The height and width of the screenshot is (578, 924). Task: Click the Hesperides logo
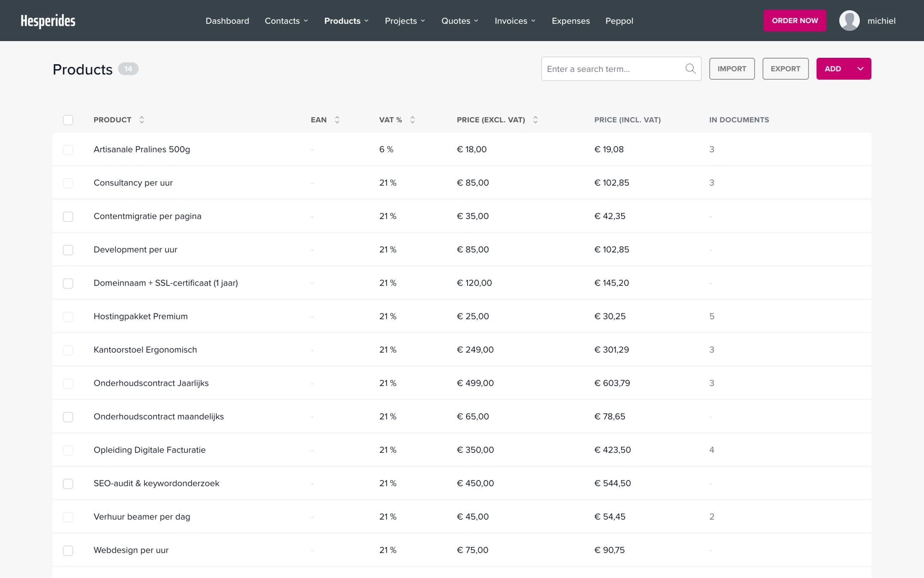point(48,21)
